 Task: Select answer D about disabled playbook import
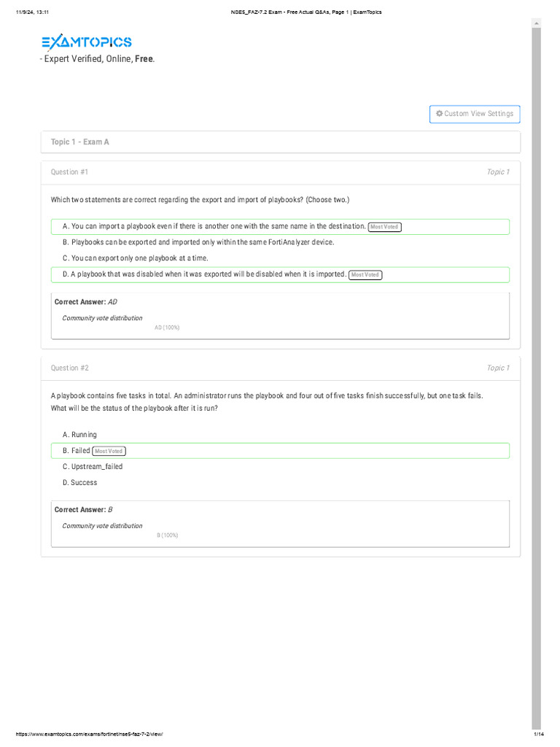tap(280, 275)
